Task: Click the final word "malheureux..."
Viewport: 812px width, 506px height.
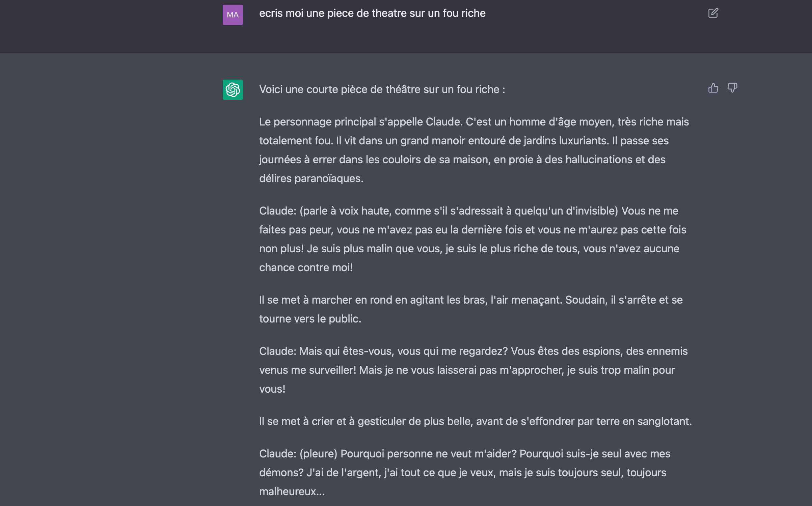Action: pyautogui.click(x=292, y=491)
